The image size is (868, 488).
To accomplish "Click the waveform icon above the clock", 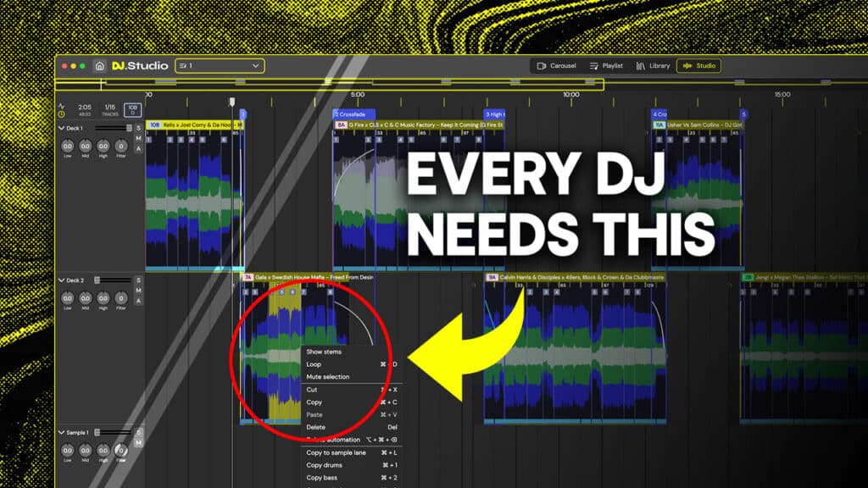I will coord(61,105).
